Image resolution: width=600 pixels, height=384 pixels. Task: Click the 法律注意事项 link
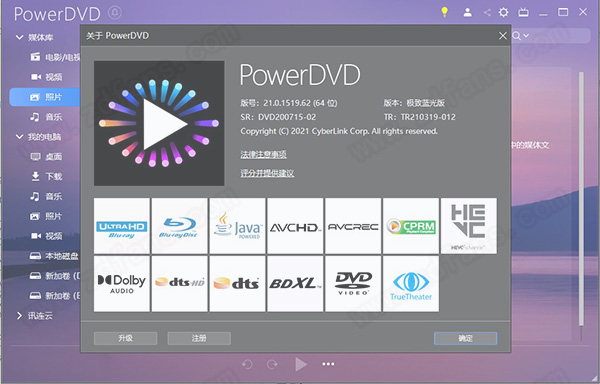pos(263,155)
